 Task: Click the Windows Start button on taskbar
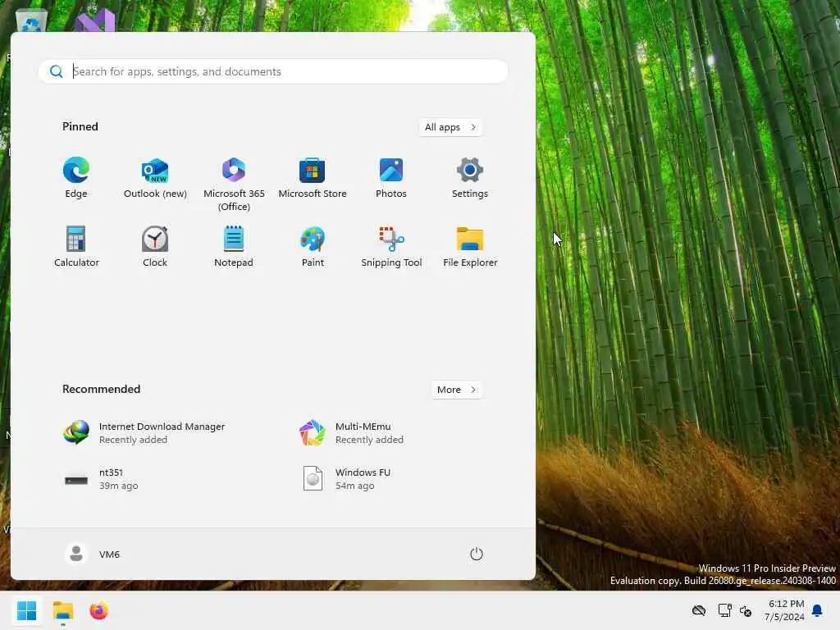(27, 610)
